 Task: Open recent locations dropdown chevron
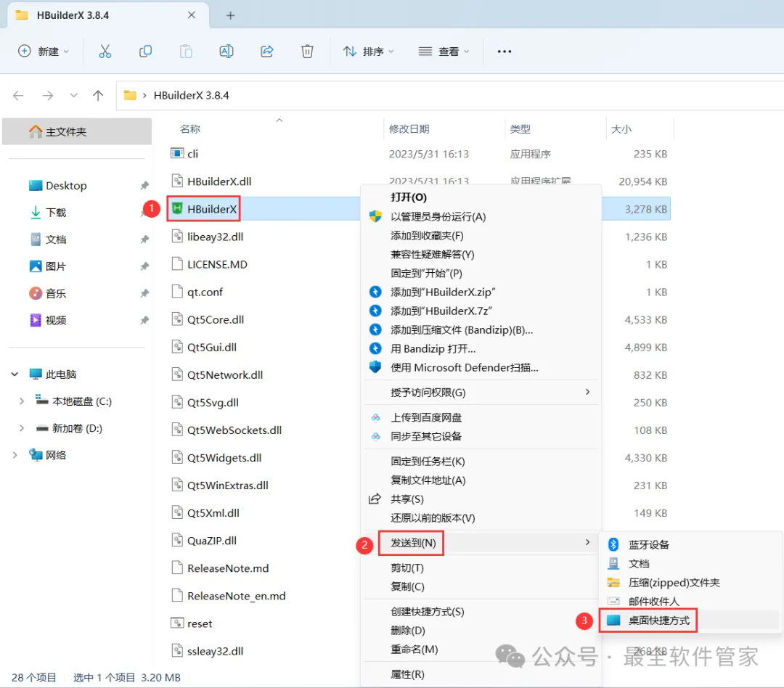tap(73, 96)
